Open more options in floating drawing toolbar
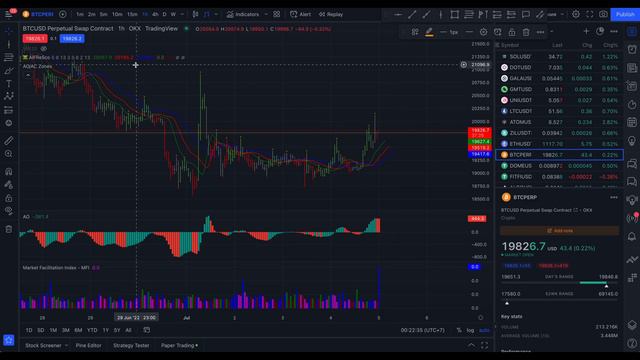 point(540,32)
